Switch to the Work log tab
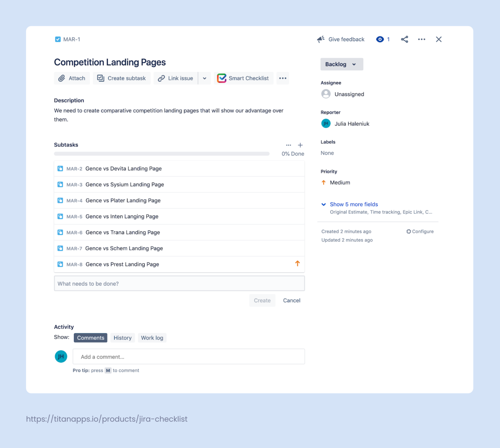The image size is (500, 448). pos(152,338)
